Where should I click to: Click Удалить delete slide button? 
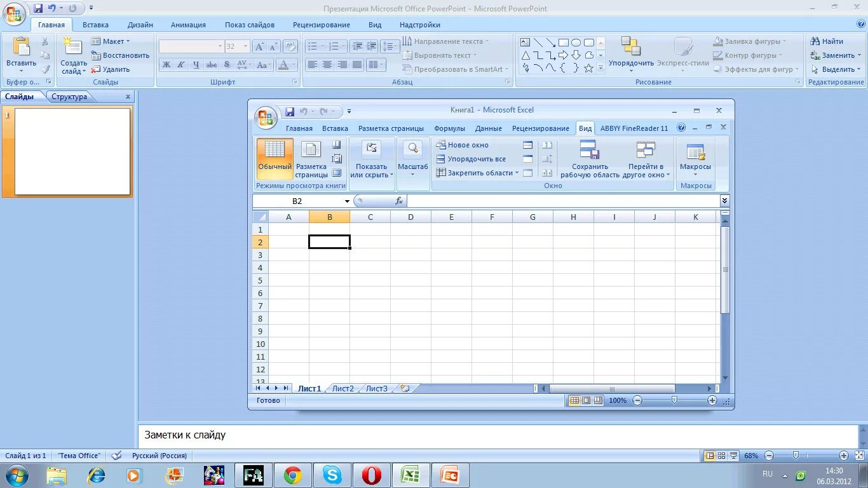point(111,69)
